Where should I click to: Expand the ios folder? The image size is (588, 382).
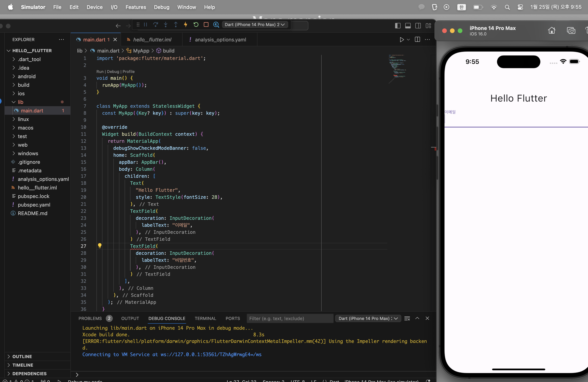21,93
